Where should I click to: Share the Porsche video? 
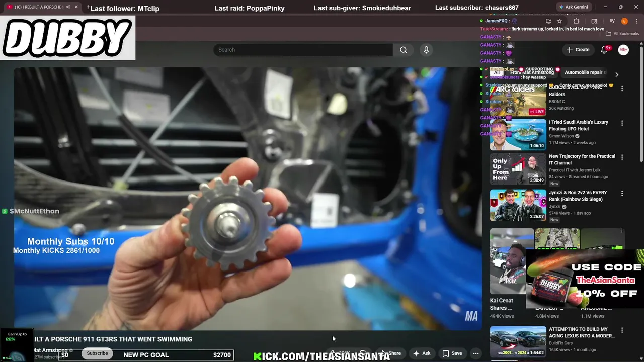391,353
